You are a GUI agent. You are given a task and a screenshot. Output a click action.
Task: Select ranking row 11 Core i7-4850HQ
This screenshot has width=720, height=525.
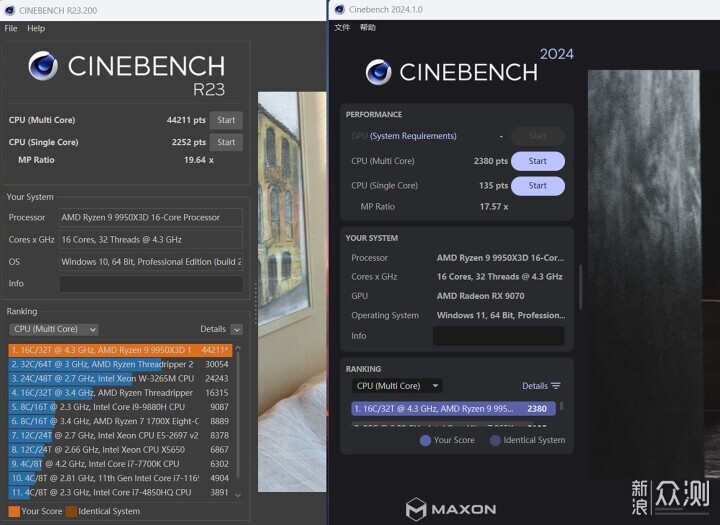pos(120,492)
